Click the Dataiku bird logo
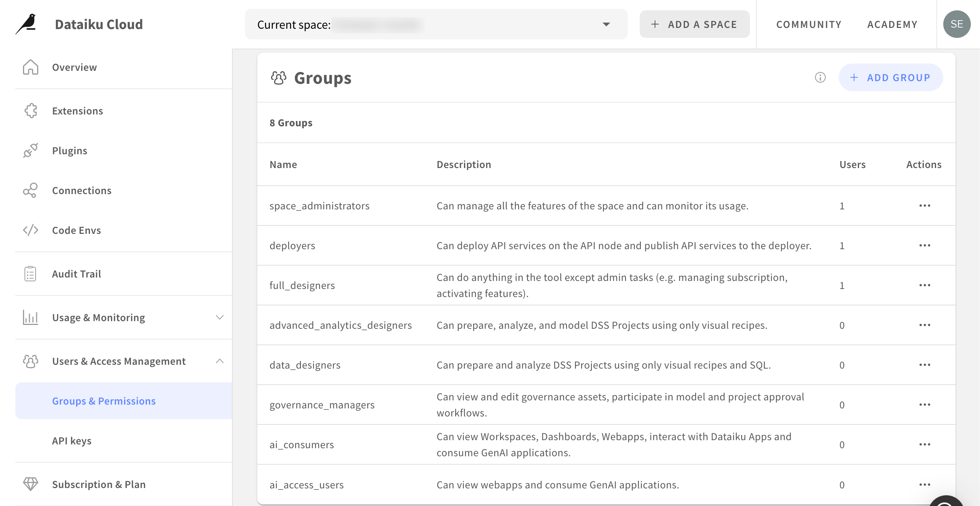 (x=26, y=24)
